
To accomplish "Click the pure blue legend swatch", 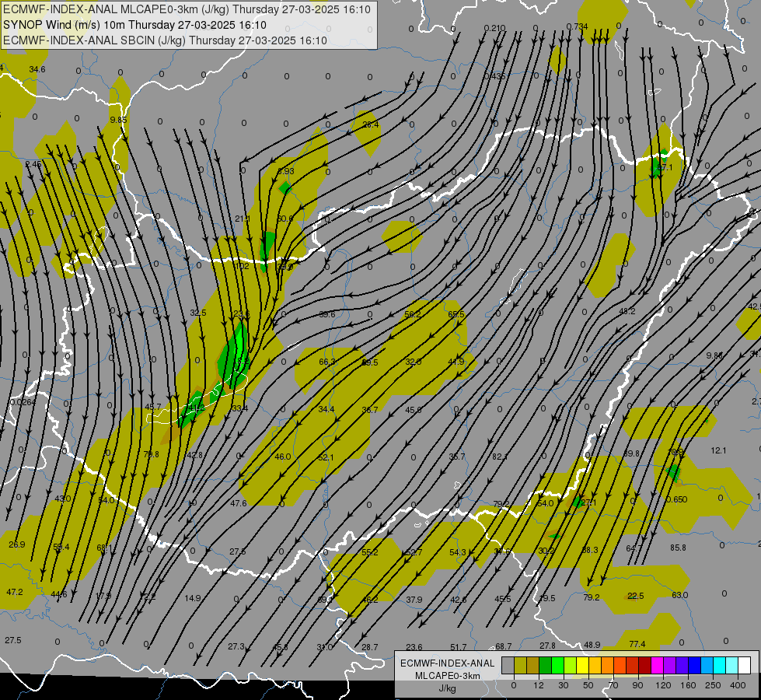I will pyautogui.click(x=694, y=666).
